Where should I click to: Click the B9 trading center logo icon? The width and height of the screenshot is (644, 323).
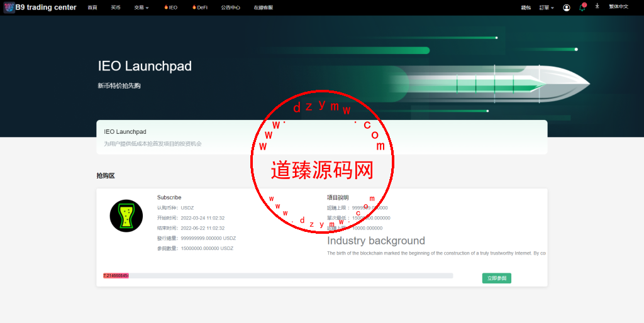tap(9, 8)
